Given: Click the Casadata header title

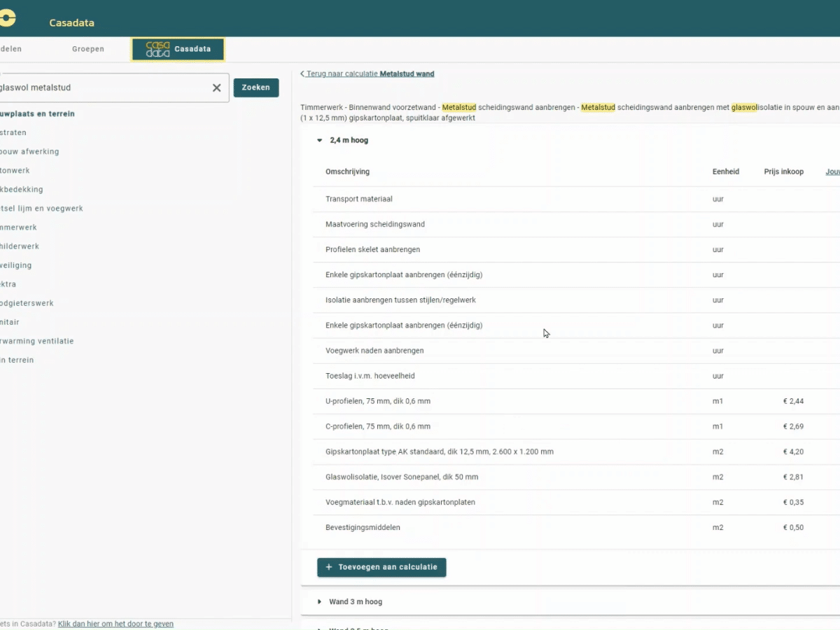Looking at the screenshot, I should click(71, 23).
